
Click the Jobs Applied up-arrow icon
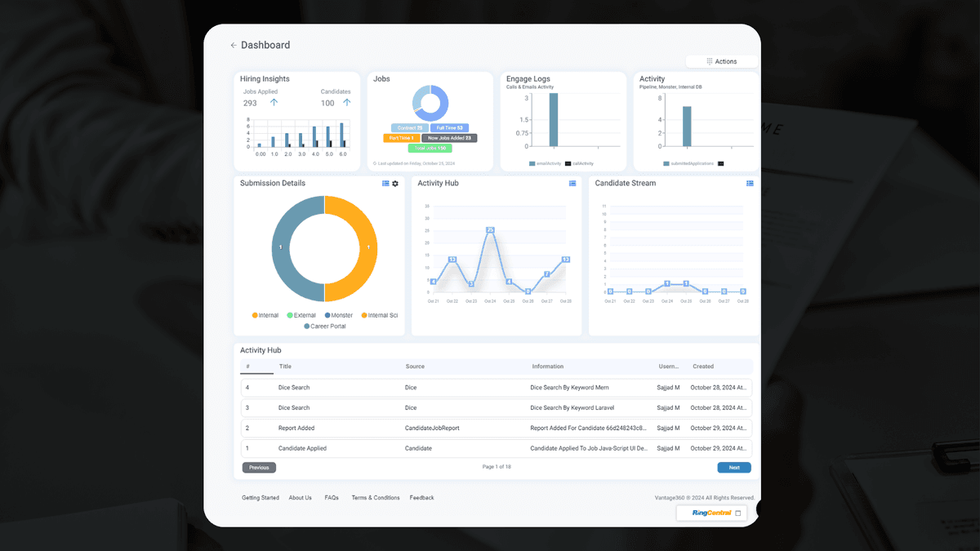(274, 103)
